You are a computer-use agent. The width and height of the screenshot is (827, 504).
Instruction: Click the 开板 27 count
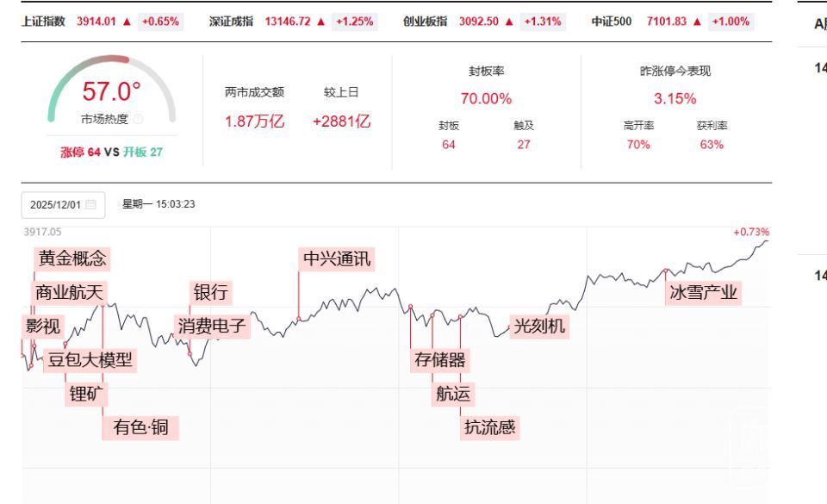[143, 152]
